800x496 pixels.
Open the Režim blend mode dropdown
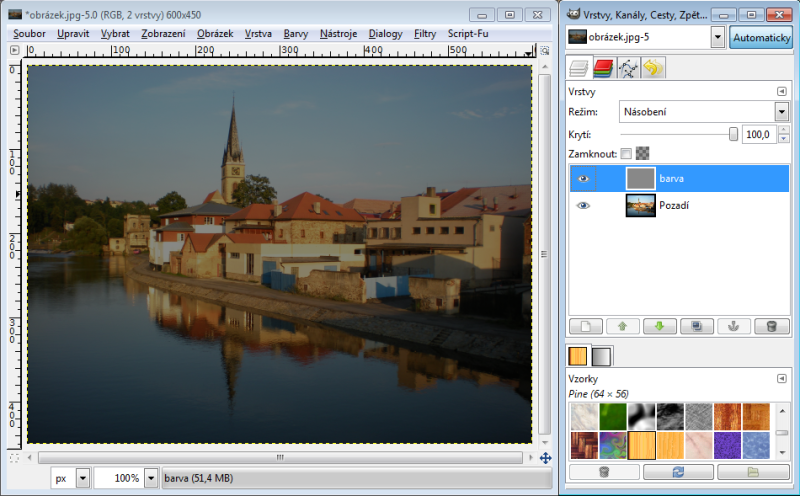pos(704,112)
